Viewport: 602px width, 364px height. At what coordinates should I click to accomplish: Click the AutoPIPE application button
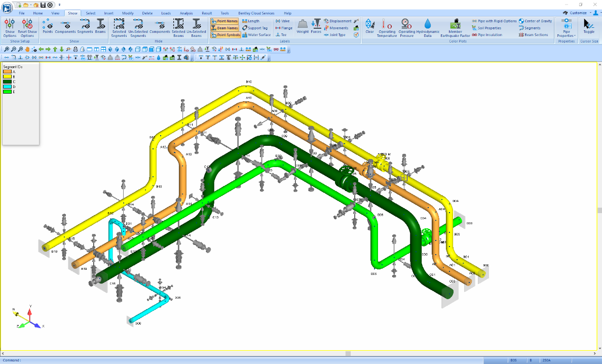tap(7, 7)
